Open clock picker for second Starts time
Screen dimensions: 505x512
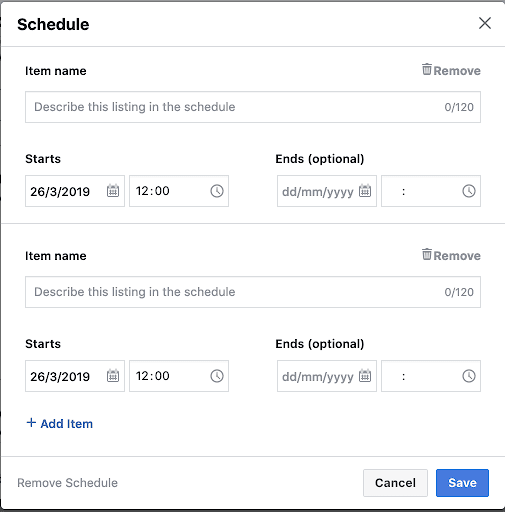(x=217, y=376)
